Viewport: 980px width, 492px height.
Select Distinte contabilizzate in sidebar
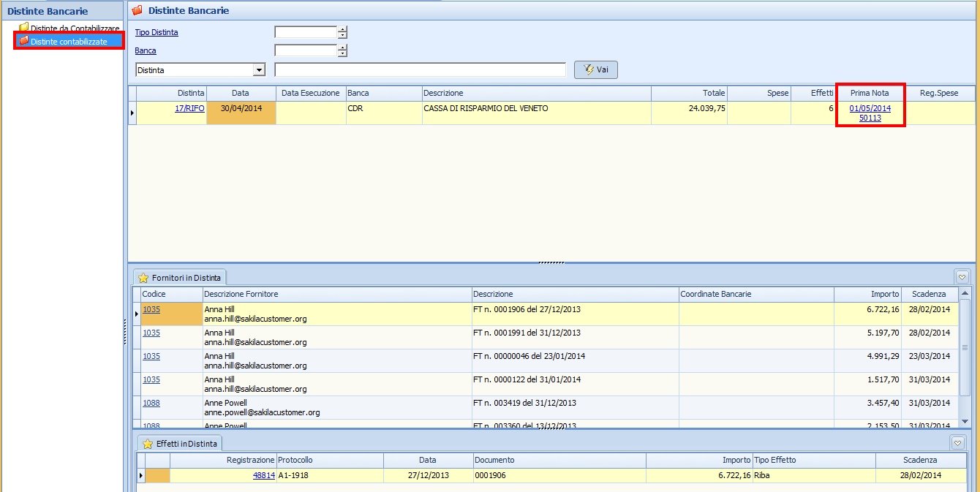(68, 42)
